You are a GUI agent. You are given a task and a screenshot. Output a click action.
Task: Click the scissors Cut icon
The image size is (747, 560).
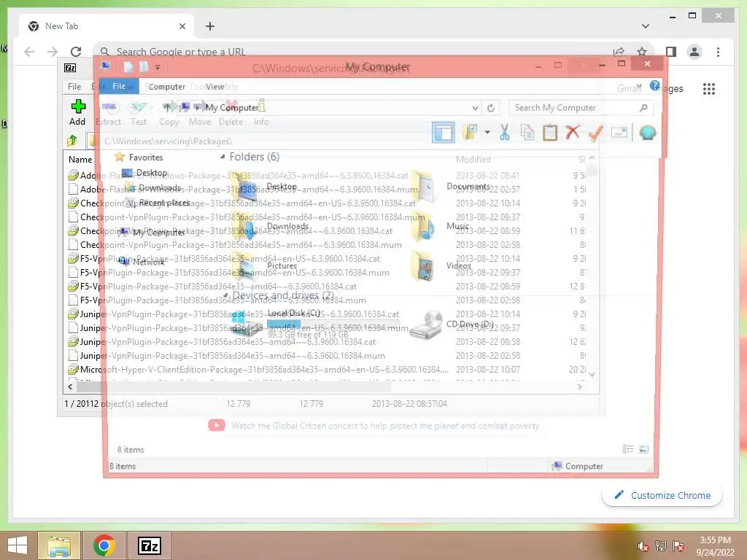pyautogui.click(x=505, y=133)
